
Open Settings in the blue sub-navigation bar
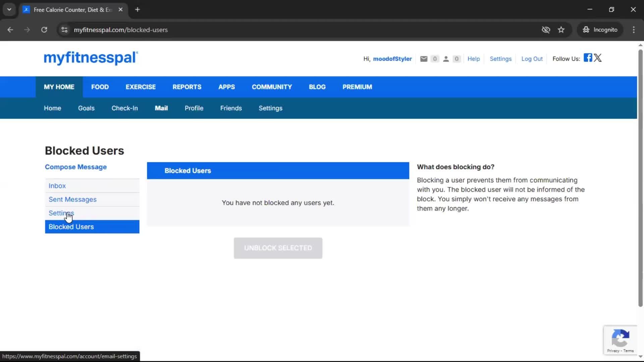tap(270, 108)
